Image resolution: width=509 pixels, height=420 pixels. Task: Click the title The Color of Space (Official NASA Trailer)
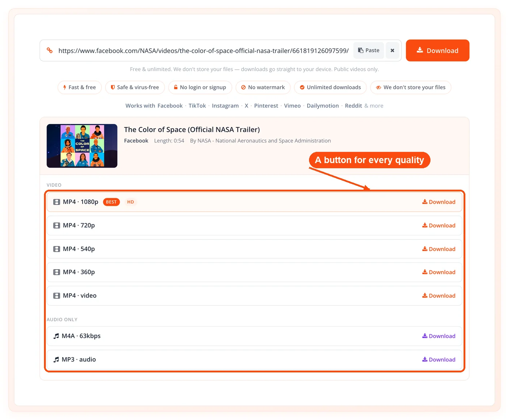(192, 130)
